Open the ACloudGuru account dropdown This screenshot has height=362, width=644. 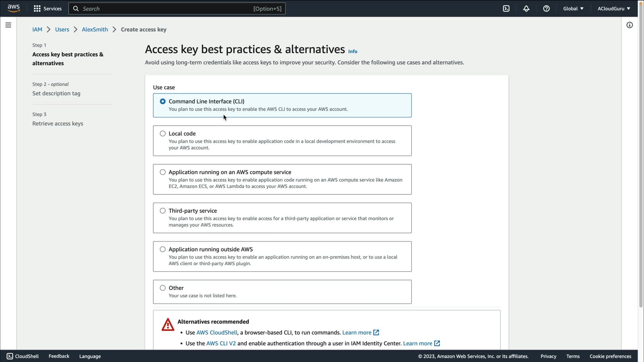[613, 9]
